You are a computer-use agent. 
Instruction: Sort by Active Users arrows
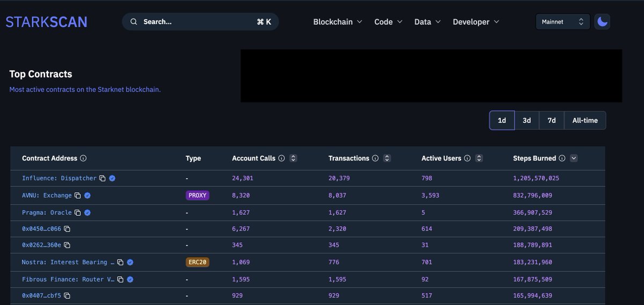click(x=479, y=158)
